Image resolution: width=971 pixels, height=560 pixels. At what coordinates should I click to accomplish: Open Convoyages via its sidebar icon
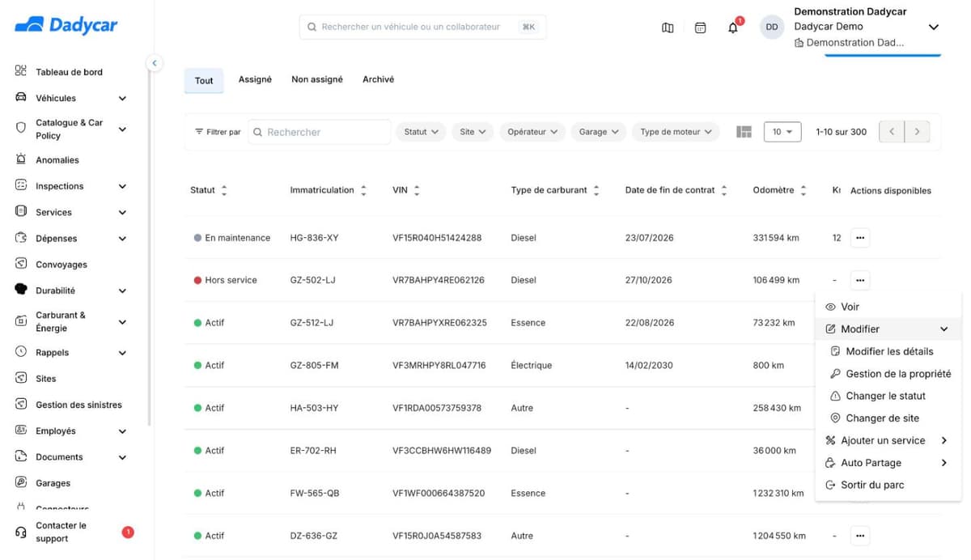point(21,264)
